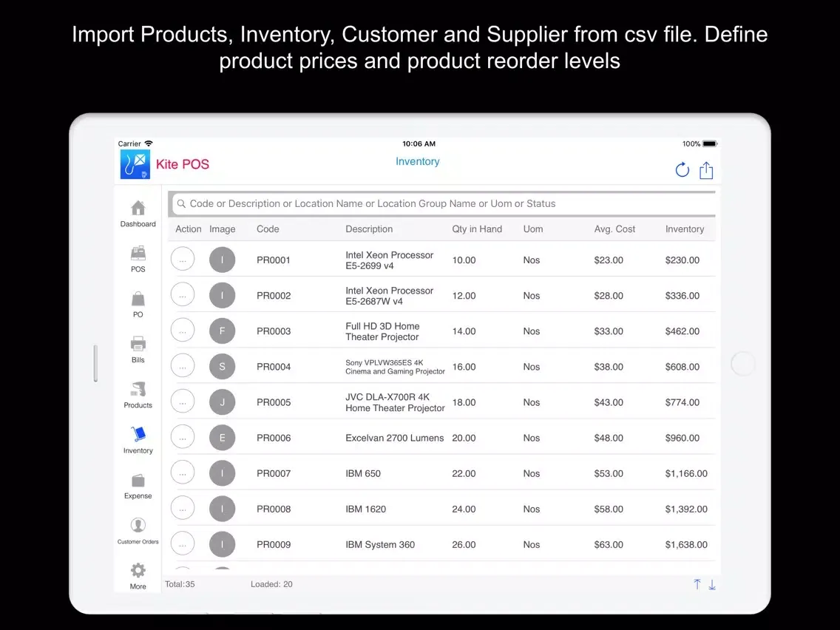This screenshot has width=840, height=630.
Task: Open the Expense wallet section
Action: (138, 487)
